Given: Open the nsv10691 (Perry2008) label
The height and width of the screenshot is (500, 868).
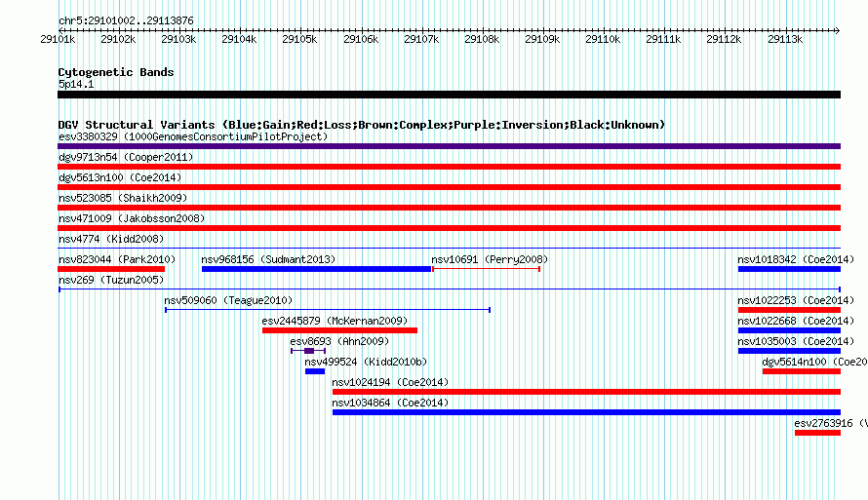Looking at the screenshot, I should coord(490,259).
